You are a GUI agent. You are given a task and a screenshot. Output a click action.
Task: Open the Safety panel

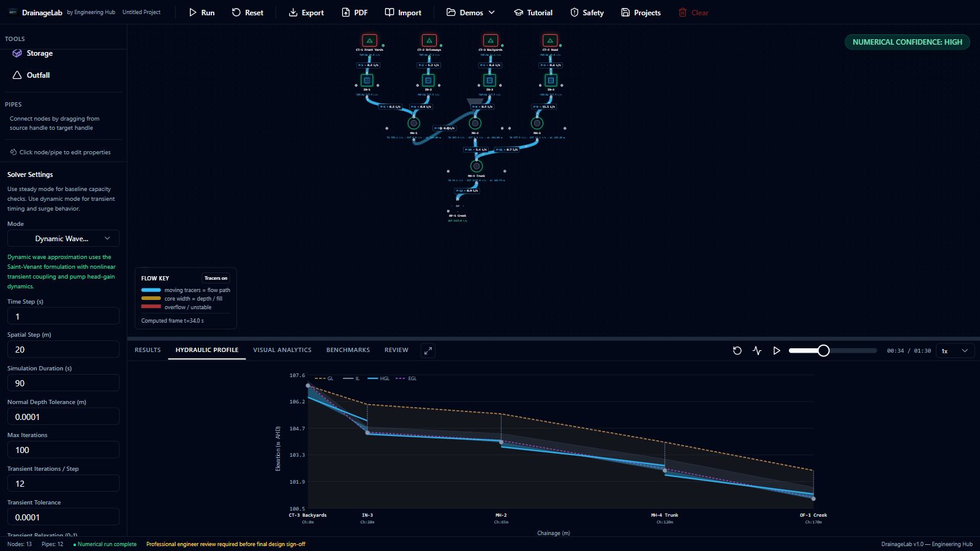pos(587,12)
